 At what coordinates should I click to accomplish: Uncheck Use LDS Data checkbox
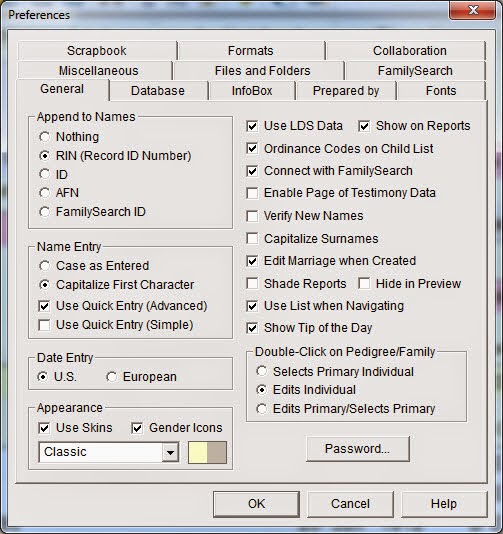click(252, 126)
